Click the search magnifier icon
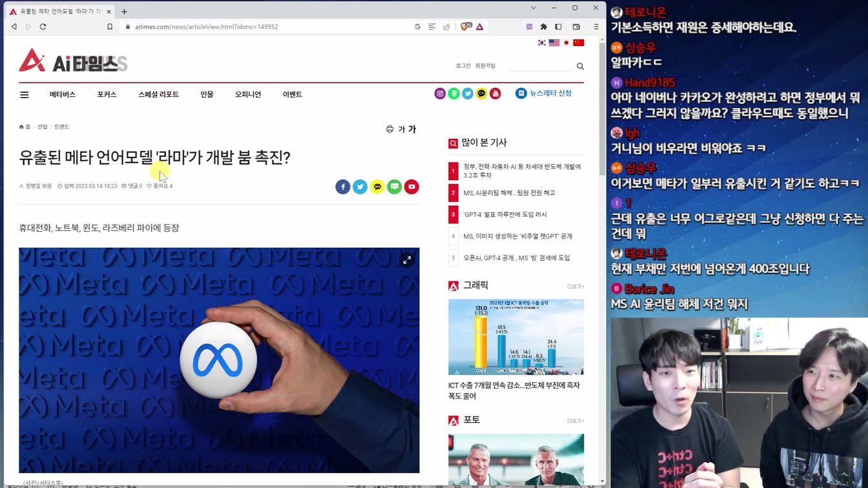Viewport: 868px width, 488px height. [x=580, y=66]
